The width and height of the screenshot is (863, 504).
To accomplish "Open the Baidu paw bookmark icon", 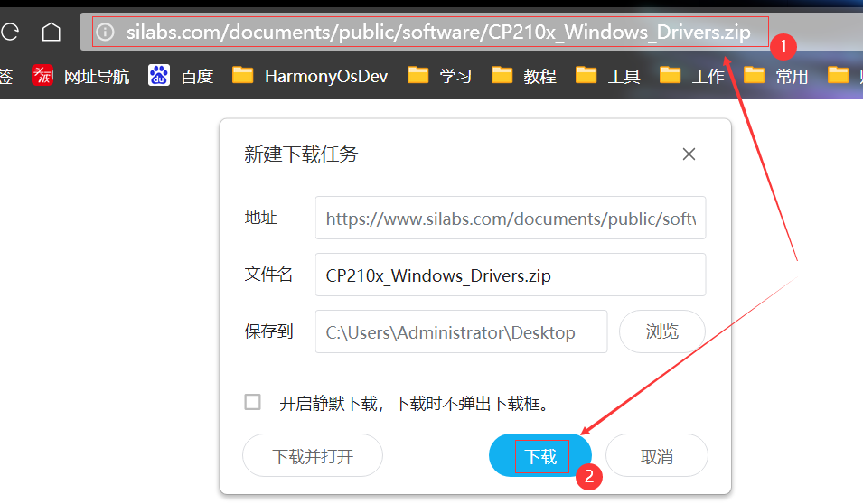I will pos(158,75).
